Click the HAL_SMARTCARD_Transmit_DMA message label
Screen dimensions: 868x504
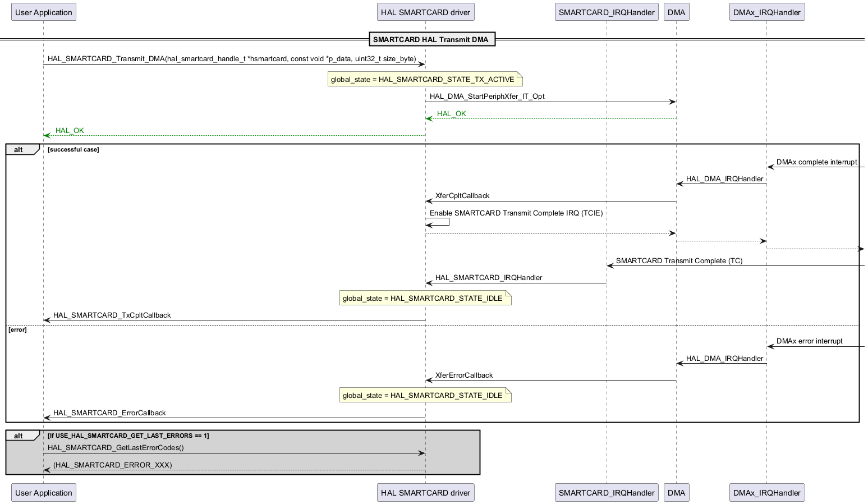tap(232, 59)
